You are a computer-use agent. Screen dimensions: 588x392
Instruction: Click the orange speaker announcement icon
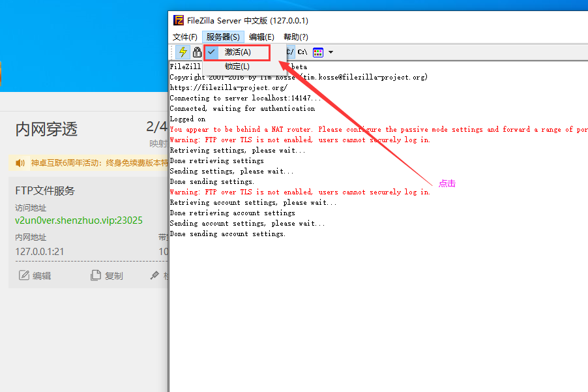click(20, 163)
